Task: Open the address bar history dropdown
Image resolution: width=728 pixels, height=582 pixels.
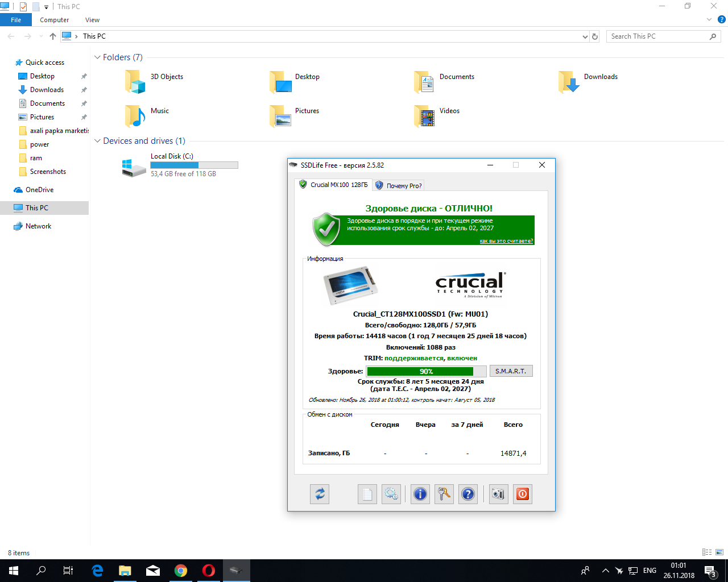Action: pyautogui.click(x=585, y=36)
